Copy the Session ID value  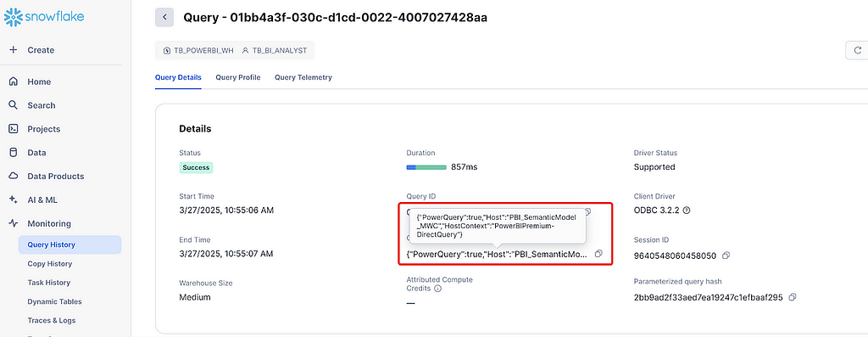tap(726, 256)
